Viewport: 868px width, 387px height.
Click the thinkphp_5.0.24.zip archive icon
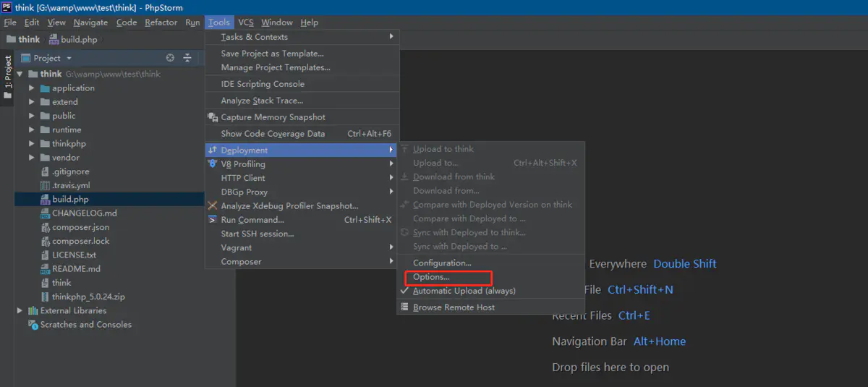(x=45, y=297)
